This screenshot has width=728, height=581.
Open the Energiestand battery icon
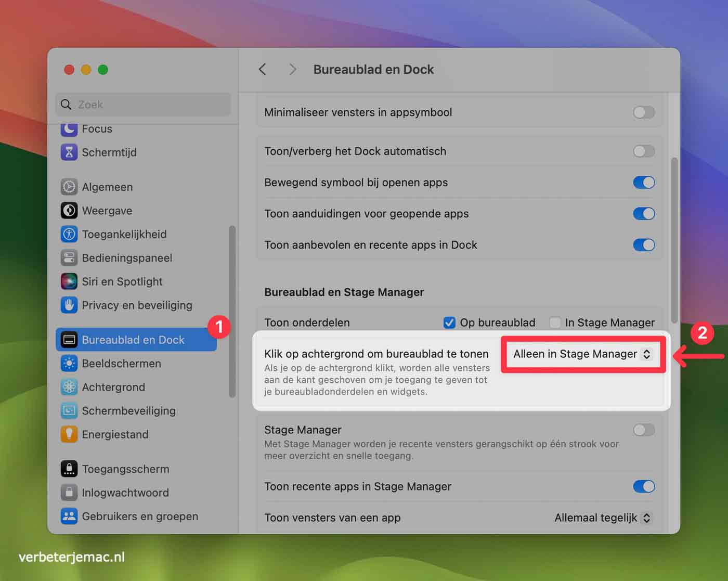tap(69, 434)
